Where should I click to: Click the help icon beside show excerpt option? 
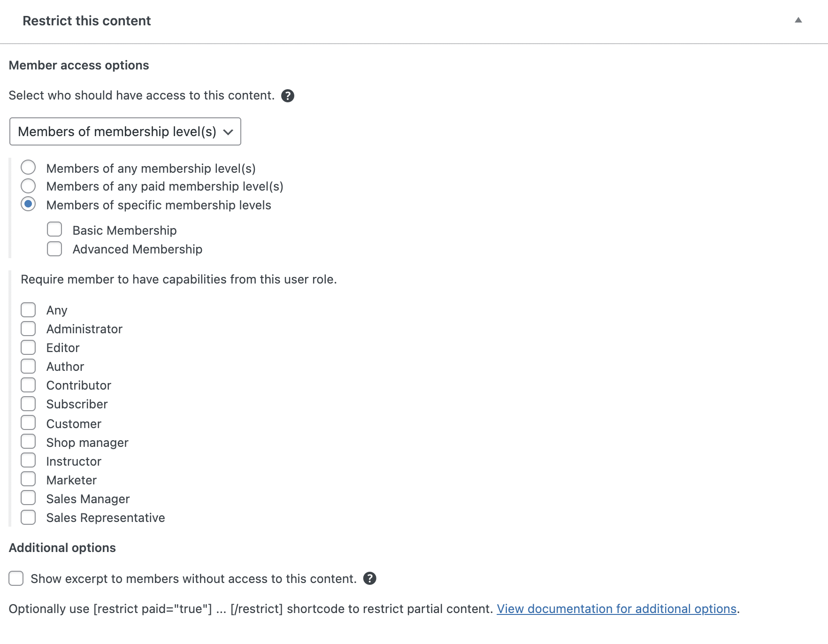370,579
